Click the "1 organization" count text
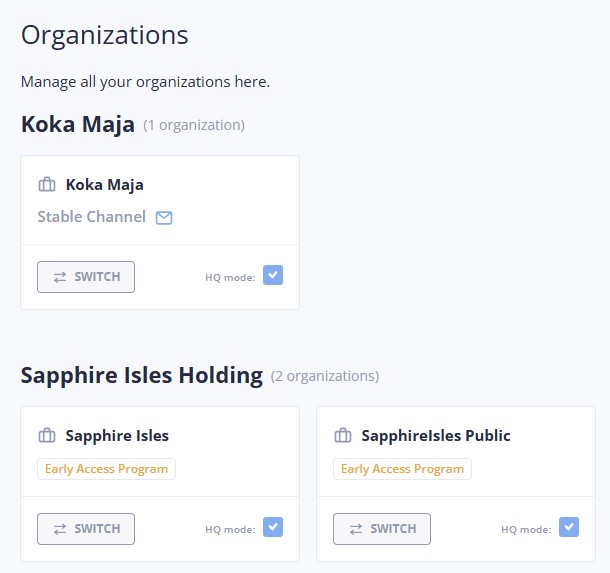This screenshot has width=610, height=573. tap(194, 126)
